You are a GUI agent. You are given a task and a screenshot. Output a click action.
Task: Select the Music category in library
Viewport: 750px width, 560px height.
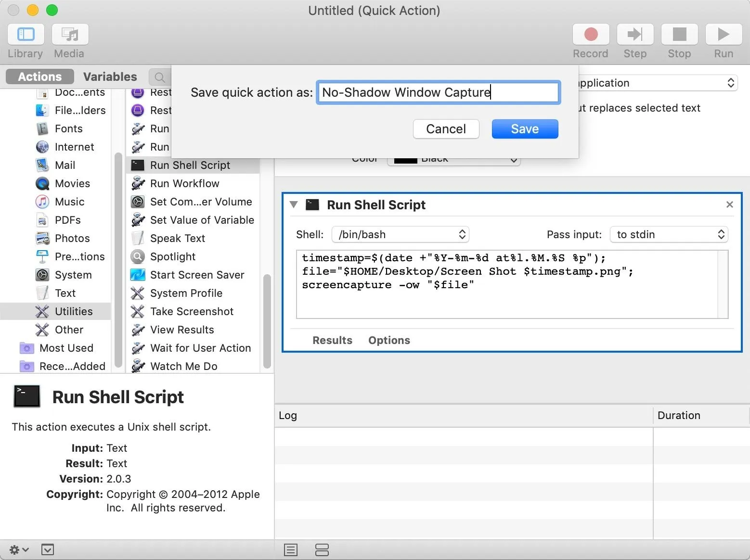click(60, 202)
